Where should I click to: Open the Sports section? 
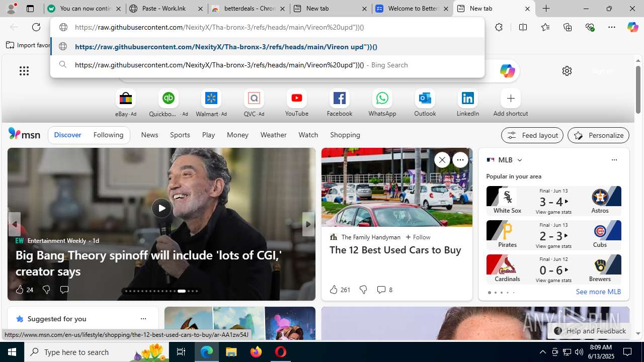(180, 135)
